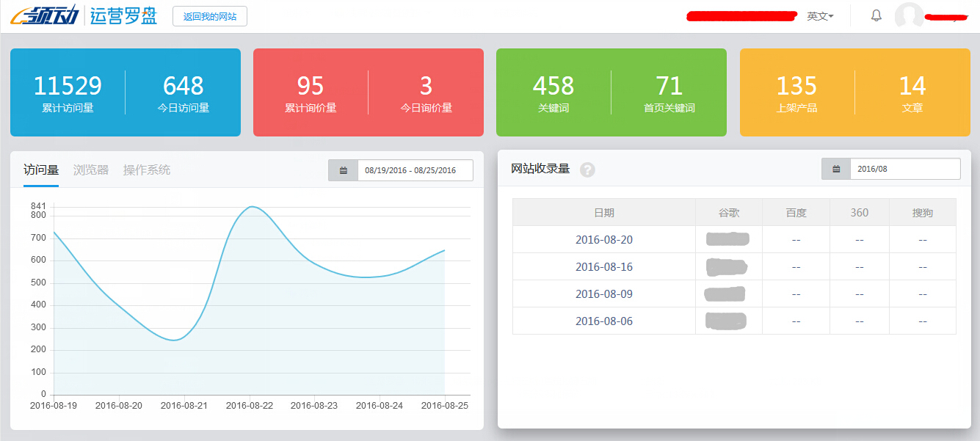980x441 pixels.
Task: Click the notification bell icon
Action: (x=876, y=15)
